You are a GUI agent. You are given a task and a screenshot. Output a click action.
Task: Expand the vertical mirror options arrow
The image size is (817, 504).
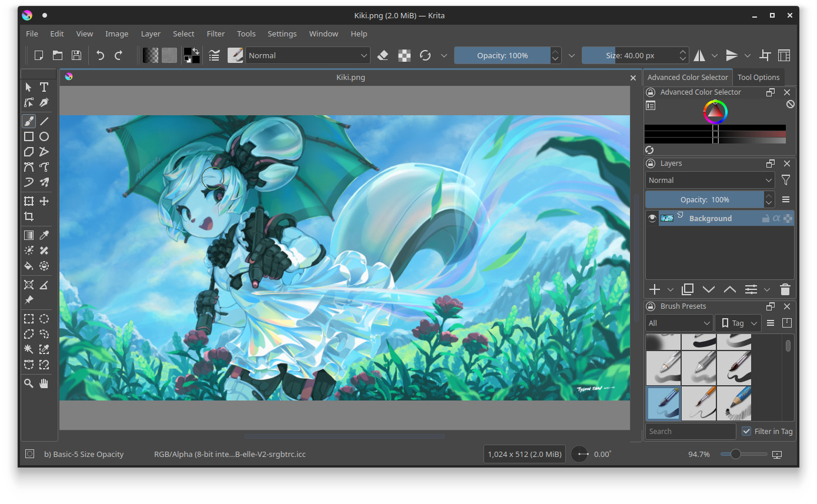(x=748, y=55)
